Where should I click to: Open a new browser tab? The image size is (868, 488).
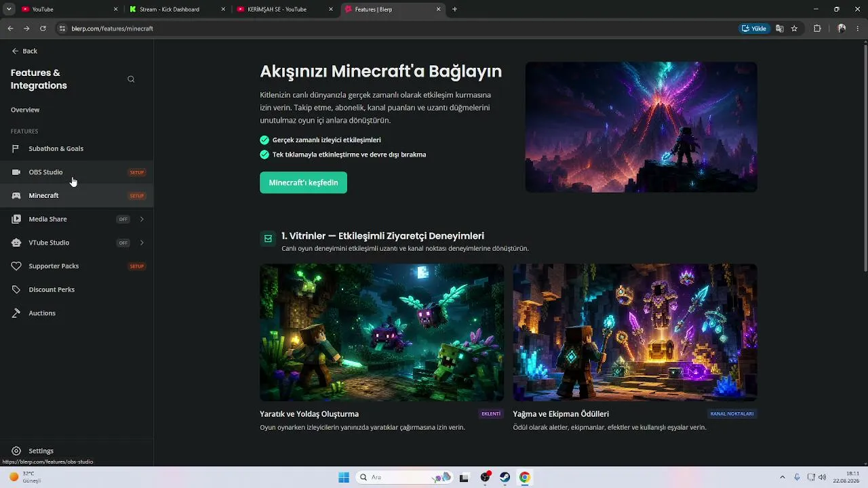[x=454, y=9]
